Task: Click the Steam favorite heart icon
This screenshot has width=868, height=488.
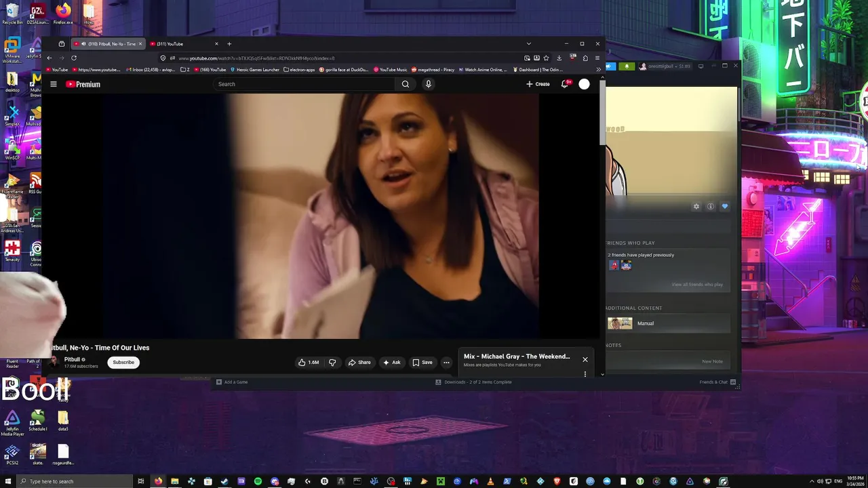Action: [x=725, y=206]
